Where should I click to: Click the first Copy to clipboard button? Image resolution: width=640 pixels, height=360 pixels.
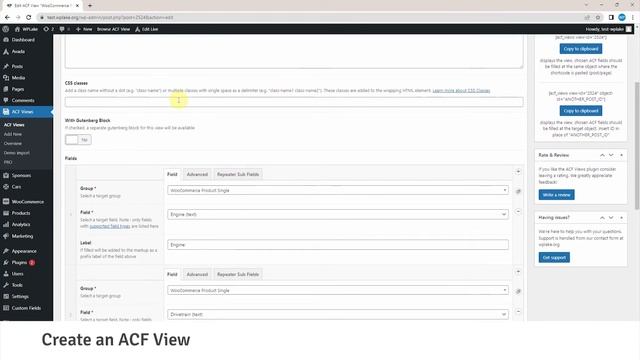coord(580,49)
